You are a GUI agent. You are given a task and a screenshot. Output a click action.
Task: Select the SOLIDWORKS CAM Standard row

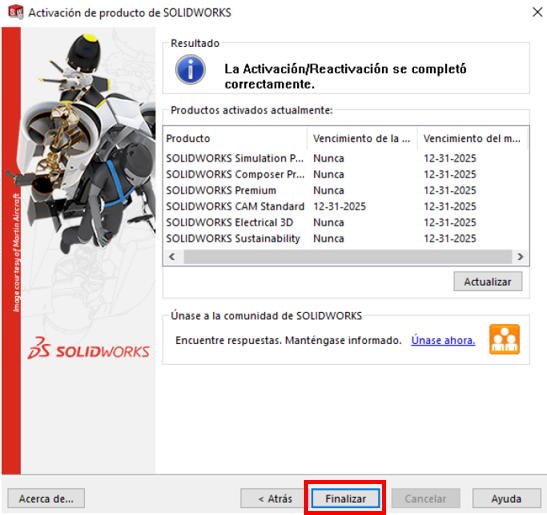click(x=345, y=207)
